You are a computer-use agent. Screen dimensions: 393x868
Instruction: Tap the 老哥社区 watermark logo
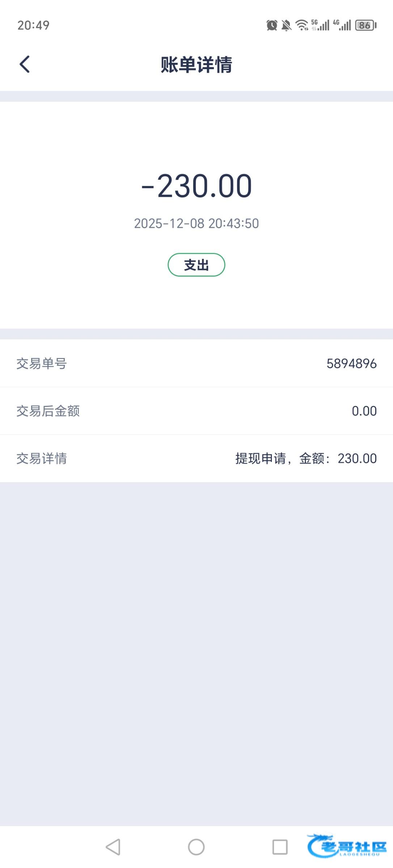coord(347,846)
